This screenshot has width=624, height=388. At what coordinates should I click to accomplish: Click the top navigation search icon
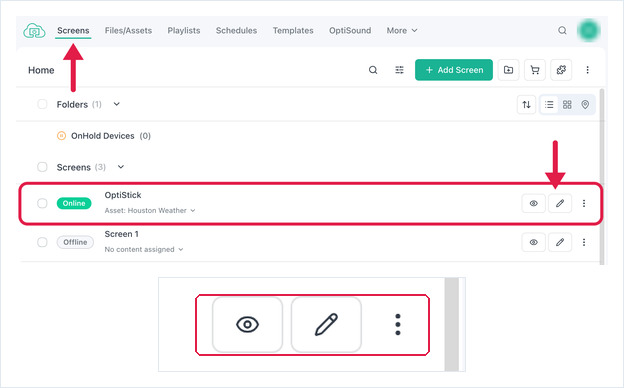pyautogui.click(x=562, y=30)
